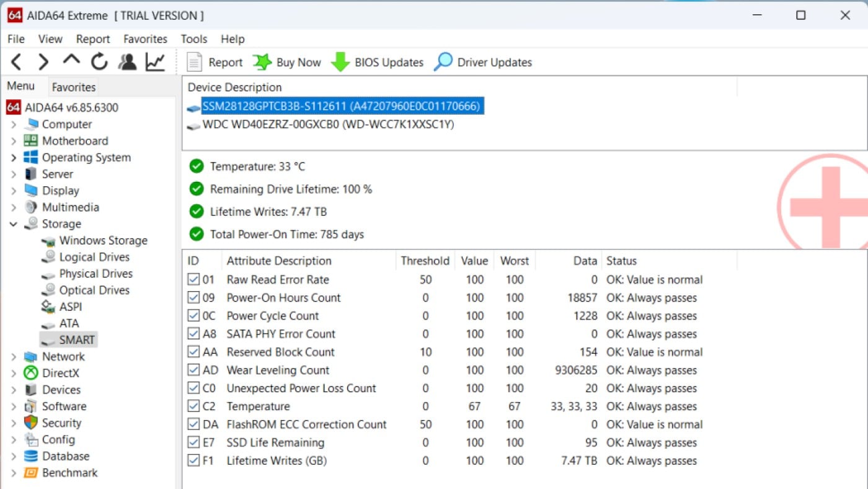Open the Users icon in toolbar

click(x=127, y=62)
